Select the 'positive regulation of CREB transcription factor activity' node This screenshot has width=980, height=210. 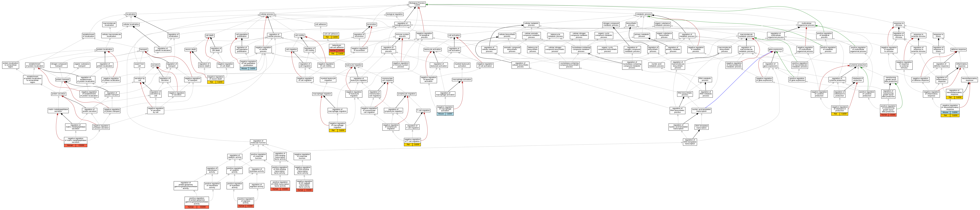[x=280, y=184]
